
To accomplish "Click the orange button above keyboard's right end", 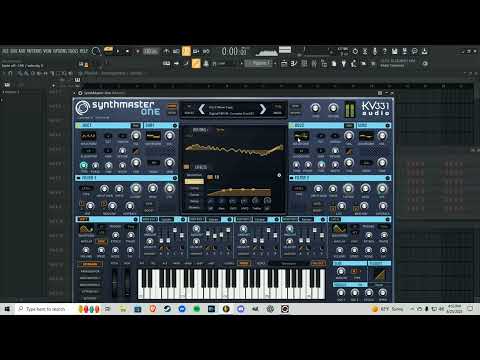I will pyautogui.click(x=318, y=263).
